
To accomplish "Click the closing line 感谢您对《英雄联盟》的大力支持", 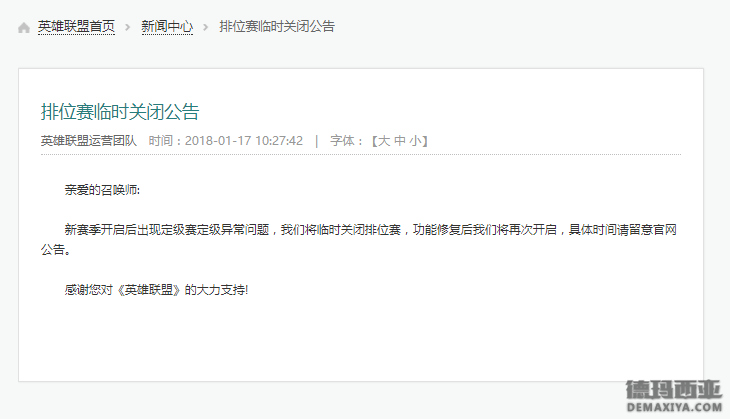I will point(156,290).
